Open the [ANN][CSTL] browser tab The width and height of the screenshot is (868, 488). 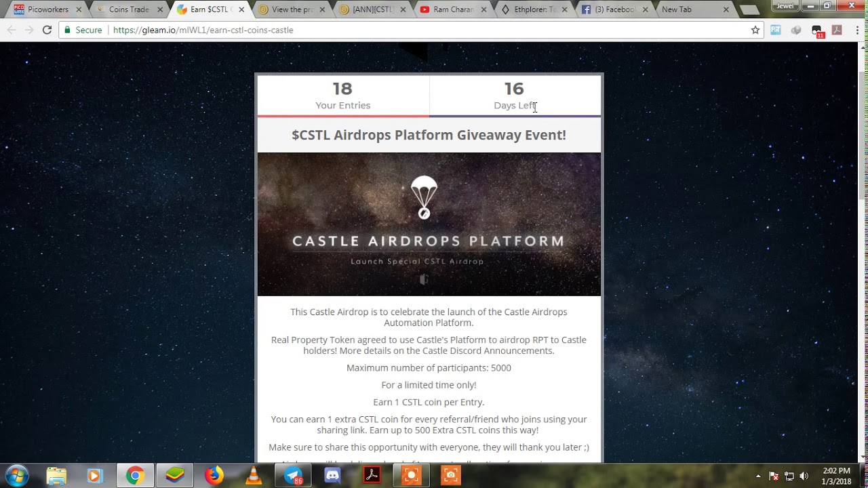tap(373, 9)
